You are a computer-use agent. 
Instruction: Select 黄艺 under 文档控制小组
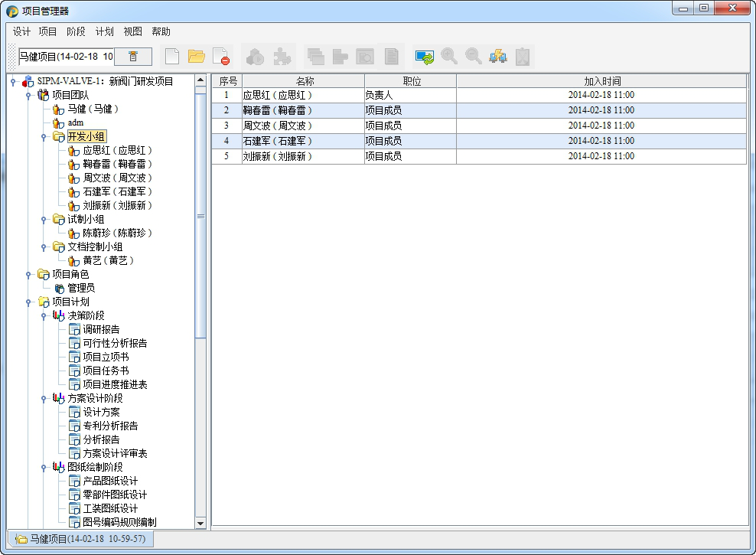coord(108,261)
